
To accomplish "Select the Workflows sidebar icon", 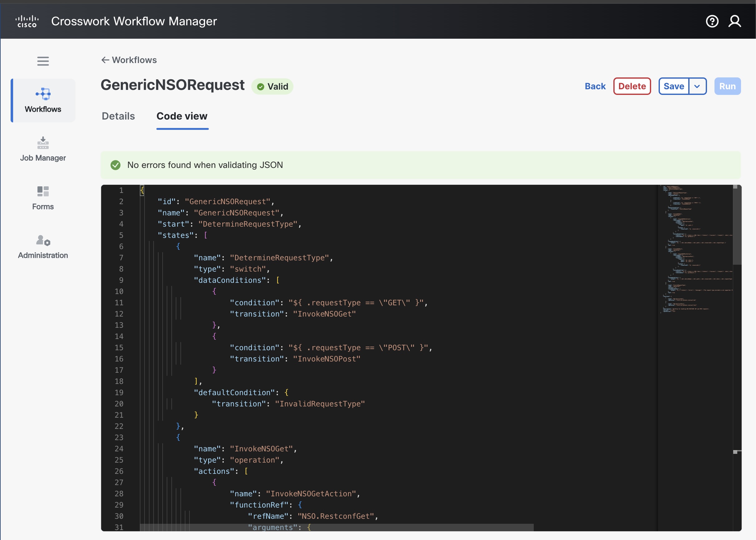I will [x=43, y=94].
